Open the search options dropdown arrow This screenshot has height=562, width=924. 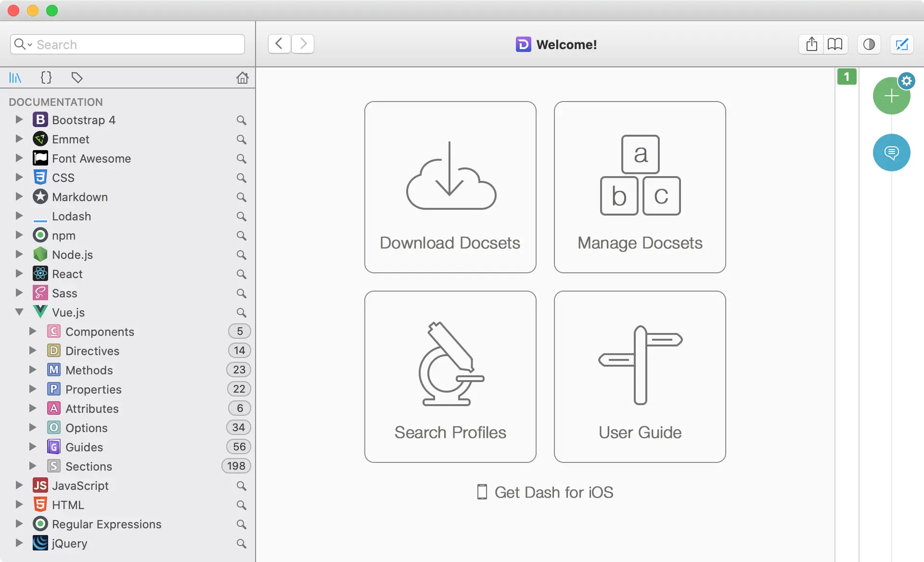pyautogui.click(x=30, y=45)
